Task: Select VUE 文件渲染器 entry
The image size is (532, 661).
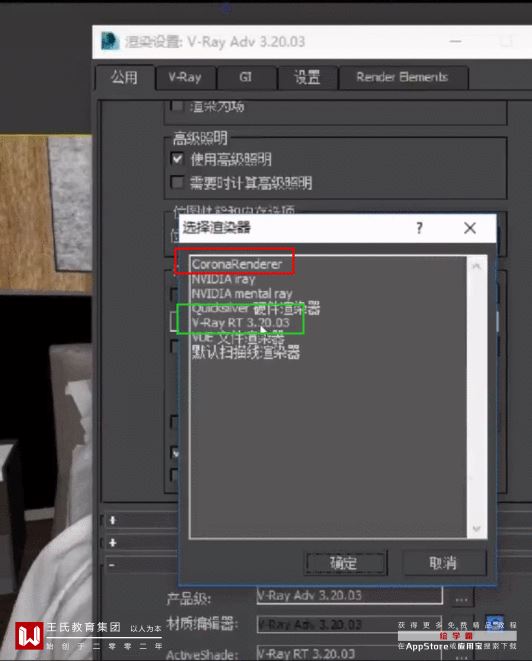Action: click(238, 338)
